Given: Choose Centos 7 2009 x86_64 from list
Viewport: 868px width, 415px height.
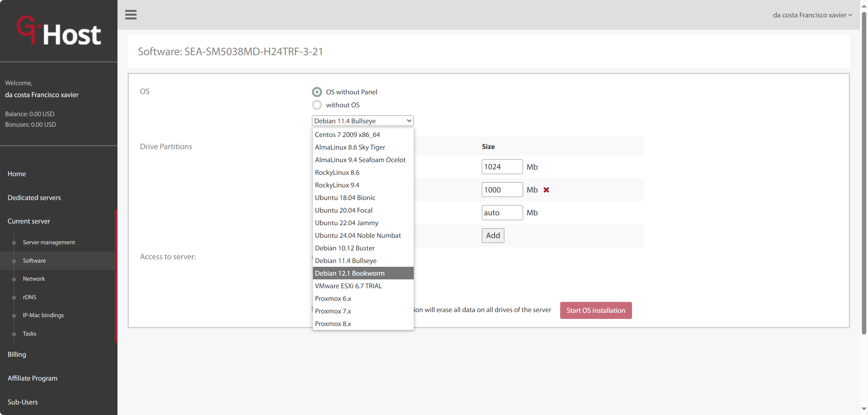Looking at the screenshot, I should click(x=363, y=135).
